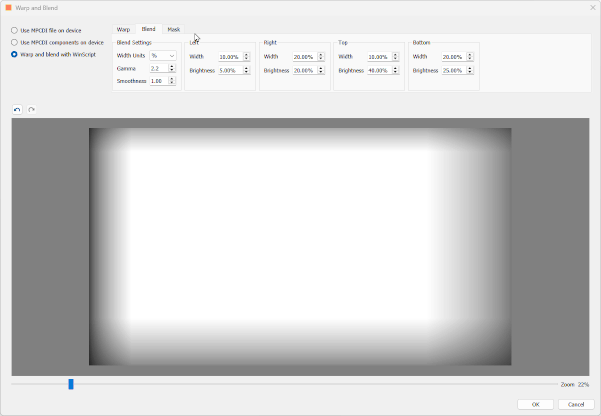Click the undo arrow icon
Viewport: 601px width, 416px height.
[17, 110]
